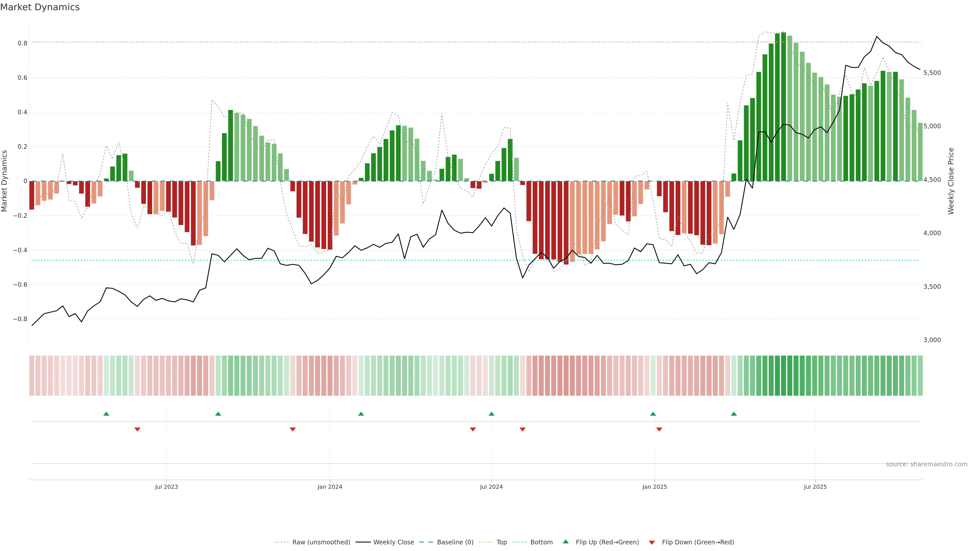Image resolution: width=980 pixels, height=551 pixels.
Task: Click the tallest dark green histogram bar
Action: click(x=783, y=106)
